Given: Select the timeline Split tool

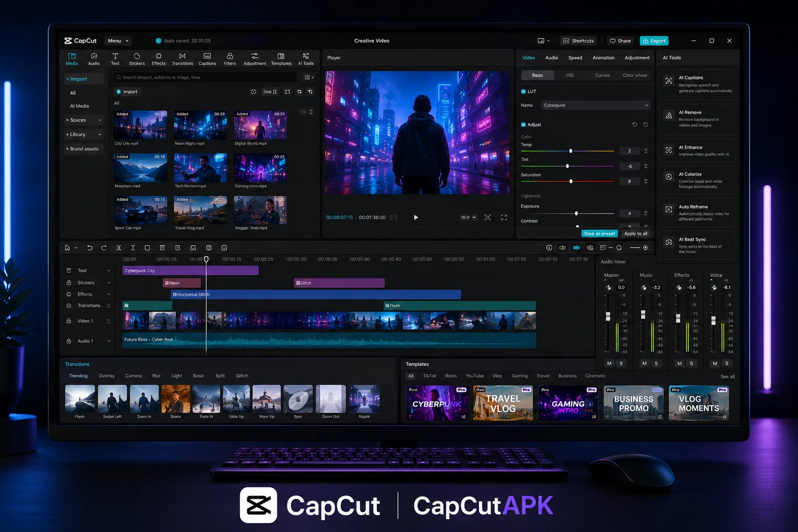Looking at the screenshot, I should point(118,248).
